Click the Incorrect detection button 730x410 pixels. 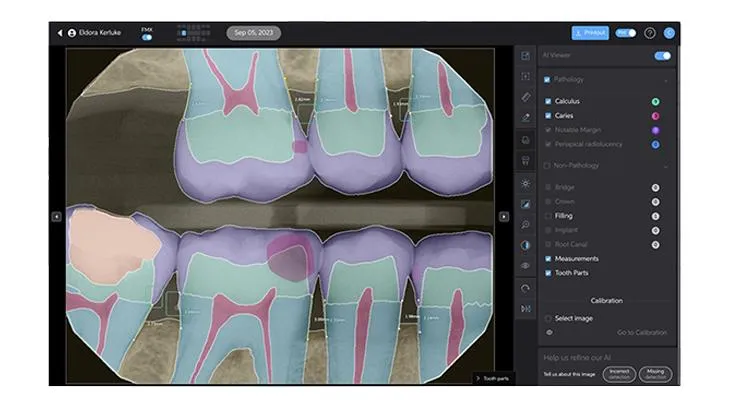[x=619, y=374]
